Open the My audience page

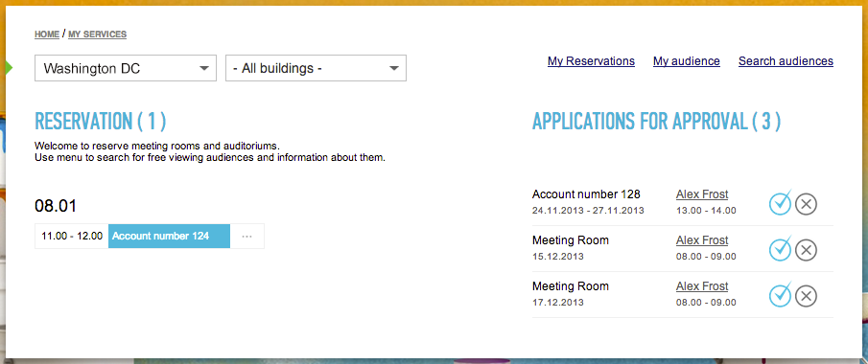coord(687,61)
